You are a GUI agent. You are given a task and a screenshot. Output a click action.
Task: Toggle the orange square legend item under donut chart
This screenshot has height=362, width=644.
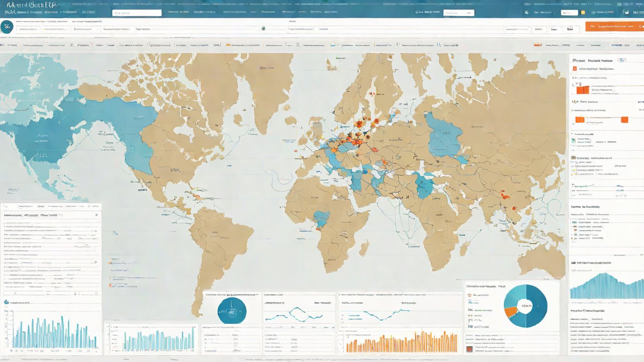tap(469, 348)
